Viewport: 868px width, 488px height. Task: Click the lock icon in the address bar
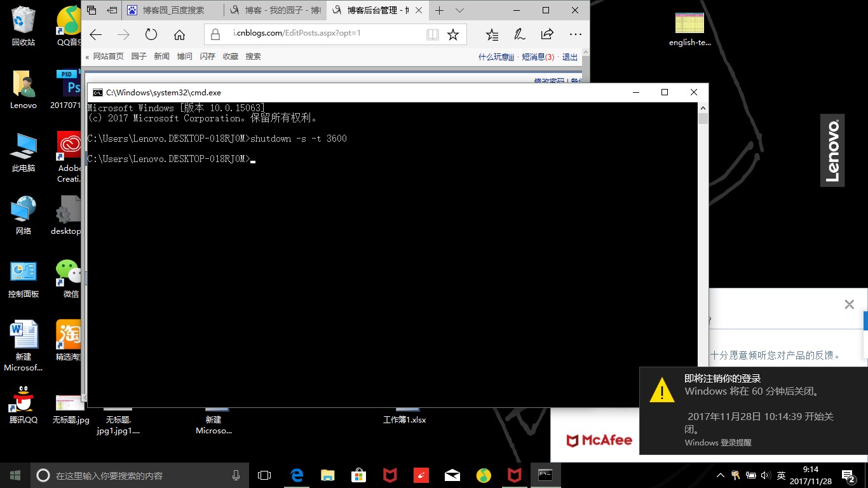click(x=215, y=34)
